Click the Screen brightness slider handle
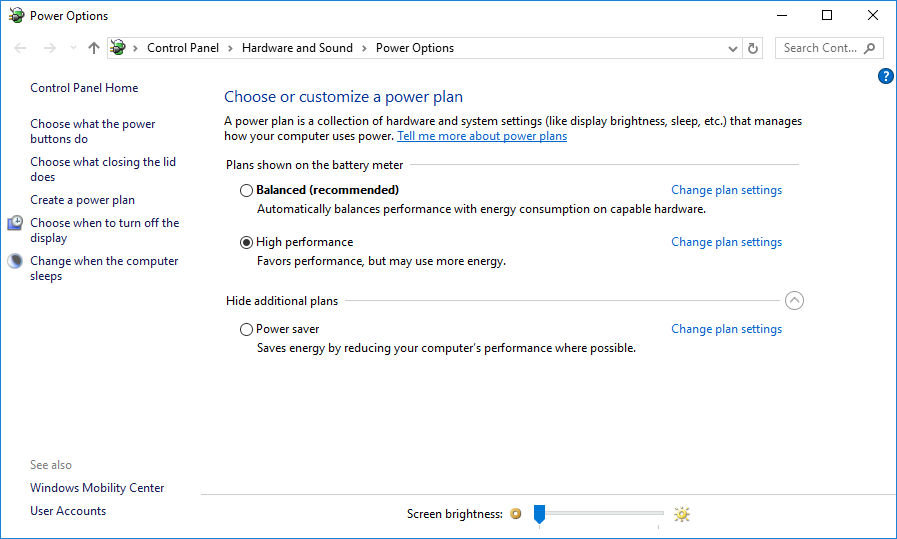Viewport: 897px width, 539px height. click(539, 514)
